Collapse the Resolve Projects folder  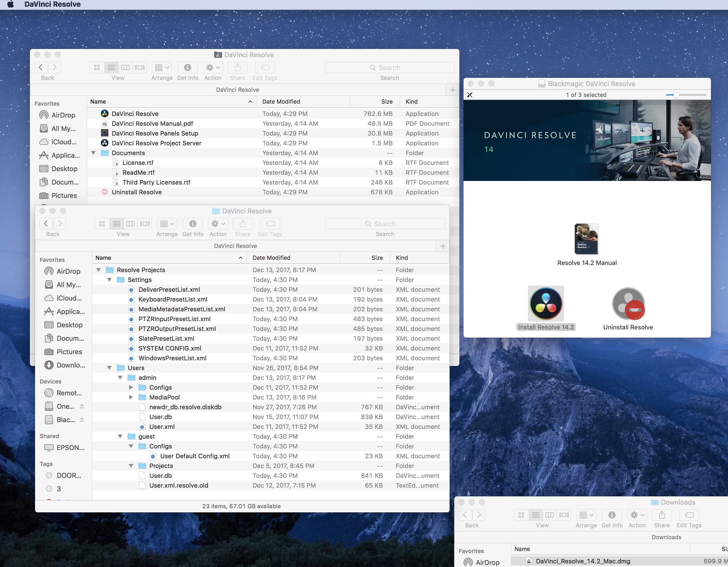tap(99, 270)
